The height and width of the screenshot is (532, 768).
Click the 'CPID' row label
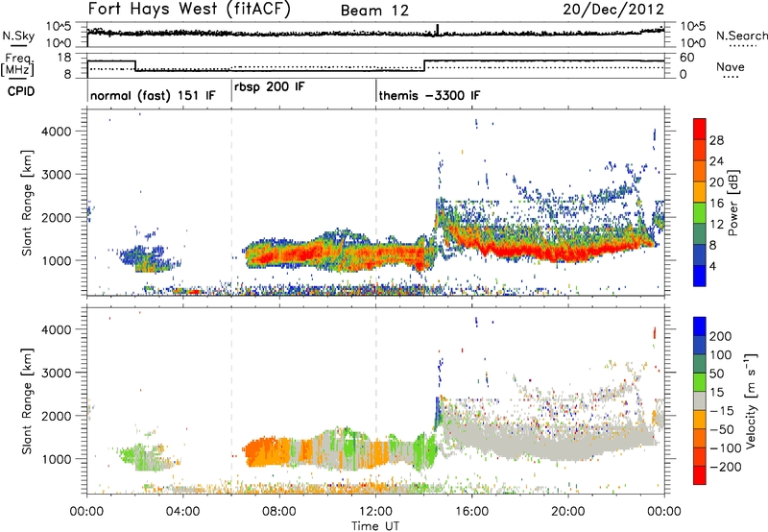[21, 91]
